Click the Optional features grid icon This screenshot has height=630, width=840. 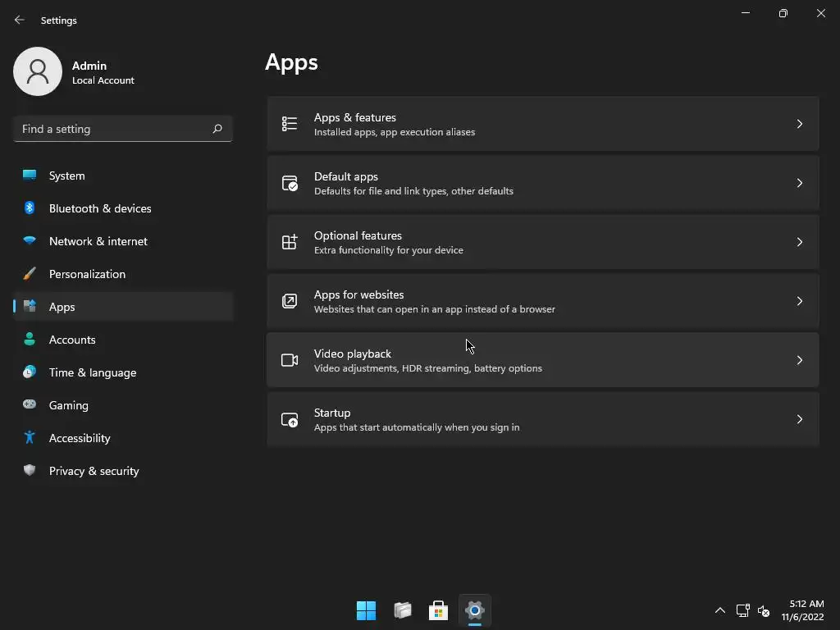pos(290,242)
